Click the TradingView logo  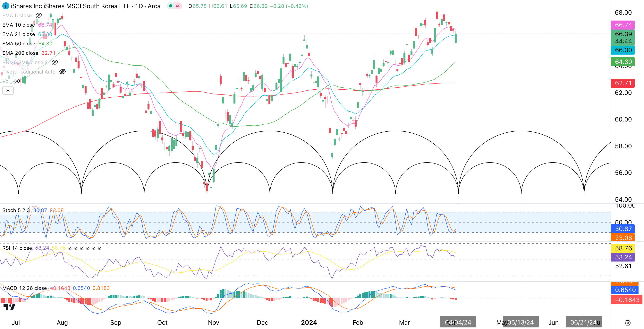tap(9, 307)
